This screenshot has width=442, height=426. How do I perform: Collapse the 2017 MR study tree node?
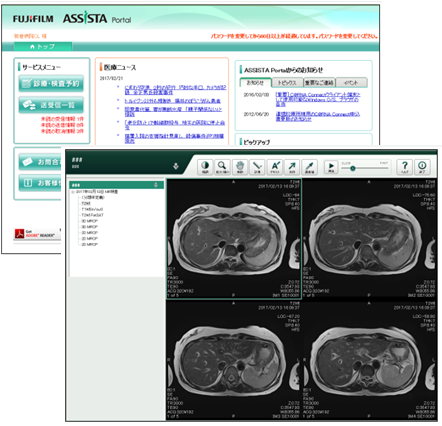73,192
